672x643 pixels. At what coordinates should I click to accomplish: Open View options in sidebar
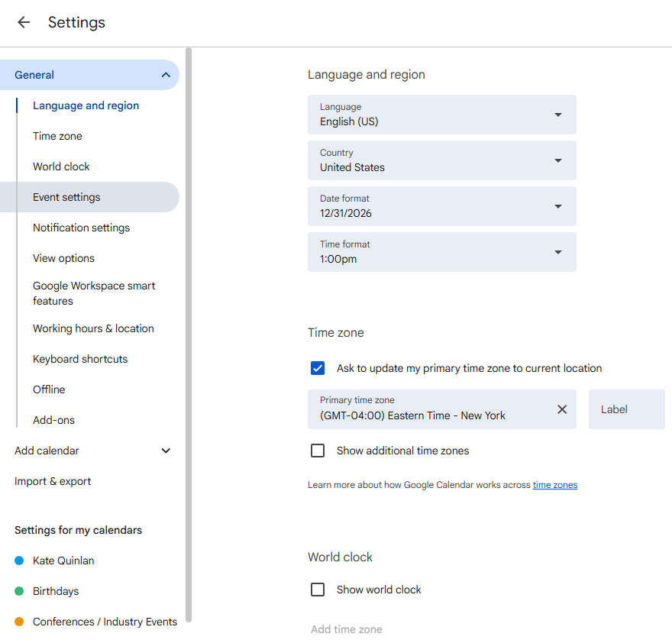coord(63,258)
